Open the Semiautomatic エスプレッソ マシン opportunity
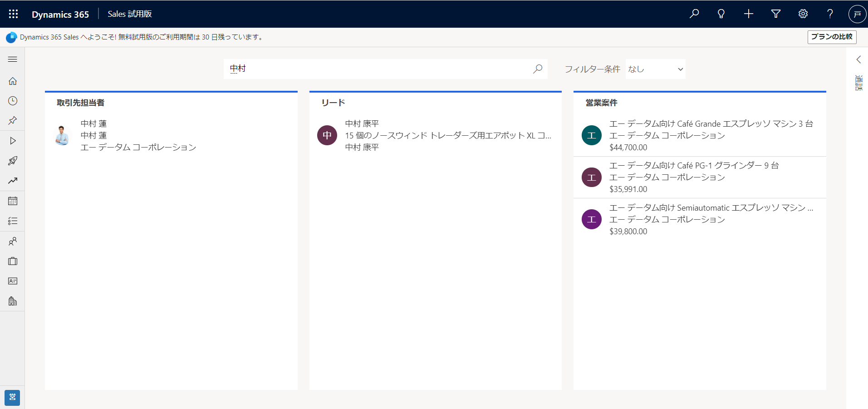 700,219
